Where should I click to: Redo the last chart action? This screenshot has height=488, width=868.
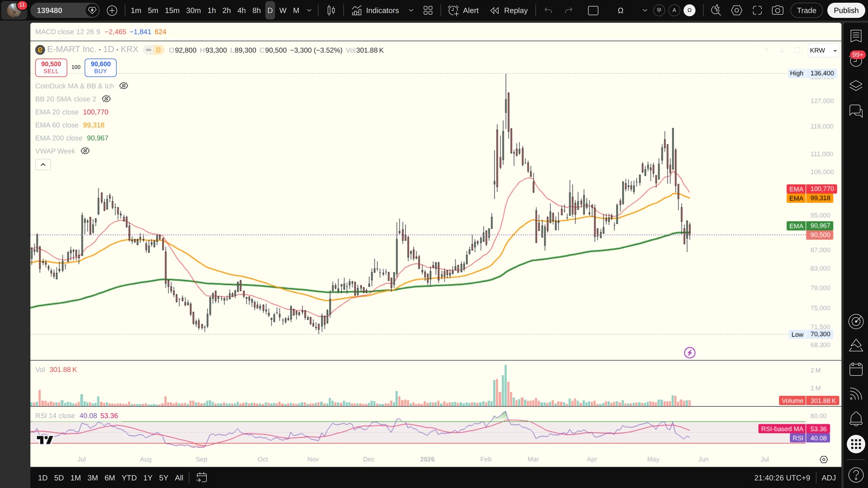[x=569, y=10]
